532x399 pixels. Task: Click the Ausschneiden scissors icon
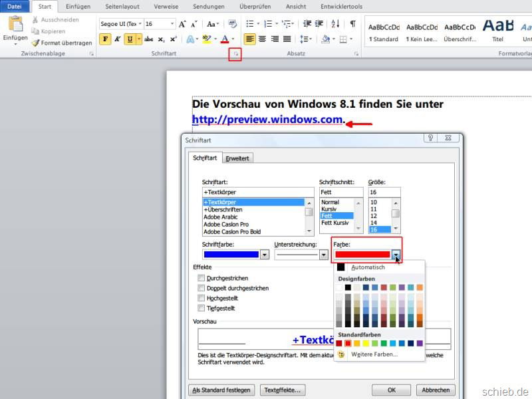35,20
